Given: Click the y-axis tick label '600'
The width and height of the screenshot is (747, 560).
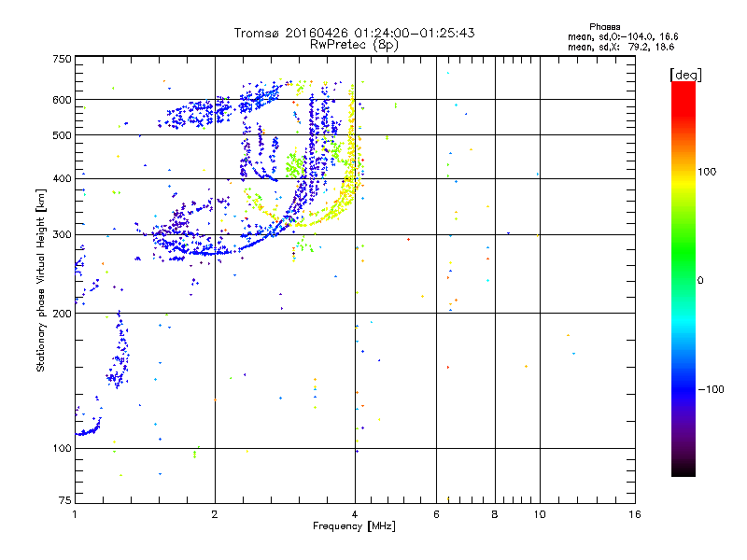Looking at the screenshot, I should tap(62, 100).
